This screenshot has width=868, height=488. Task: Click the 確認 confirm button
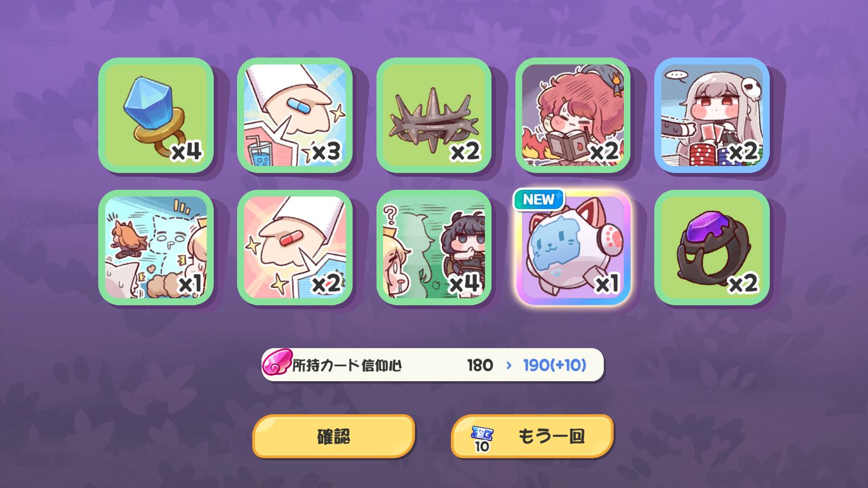click(x=334, y=436)
